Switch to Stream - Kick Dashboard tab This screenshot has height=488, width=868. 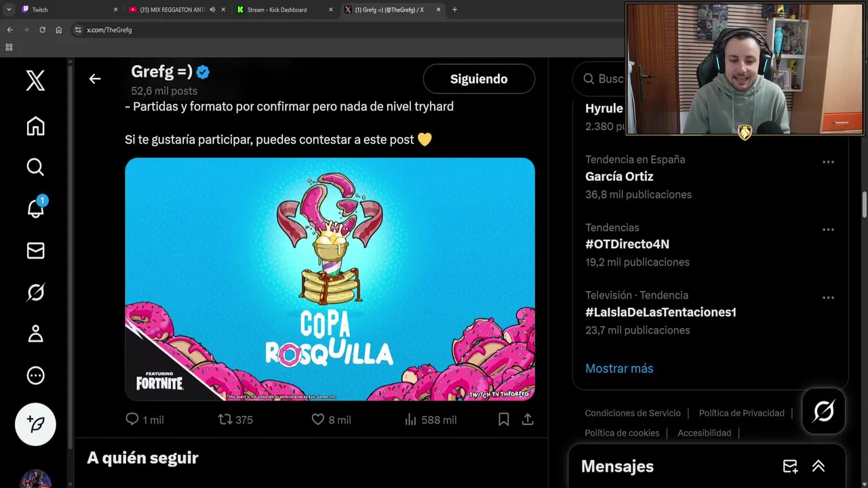[x=283, y=9]
